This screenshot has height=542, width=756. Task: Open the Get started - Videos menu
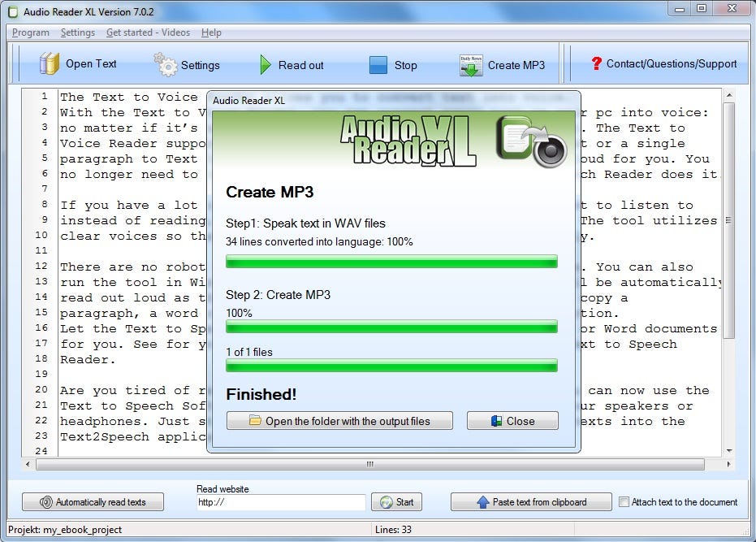(148, 33)
